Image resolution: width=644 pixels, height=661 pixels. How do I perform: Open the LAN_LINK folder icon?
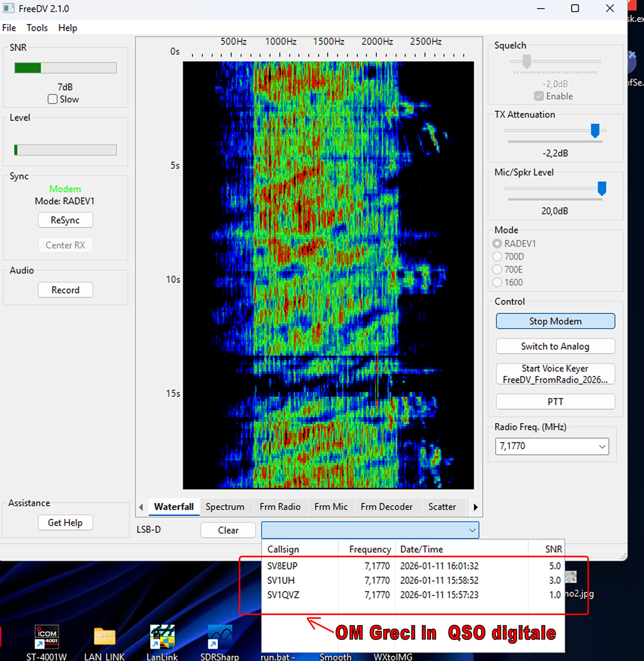tap(104, 638)
